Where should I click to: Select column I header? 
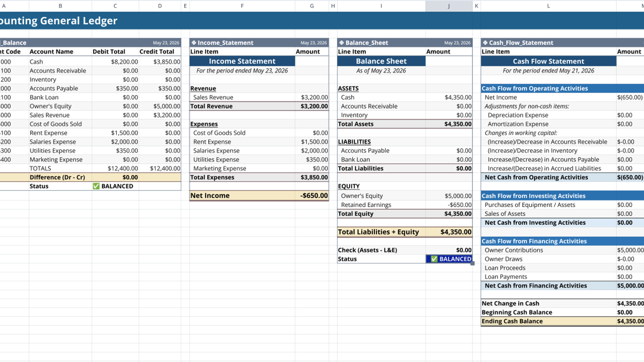(381, 6)
